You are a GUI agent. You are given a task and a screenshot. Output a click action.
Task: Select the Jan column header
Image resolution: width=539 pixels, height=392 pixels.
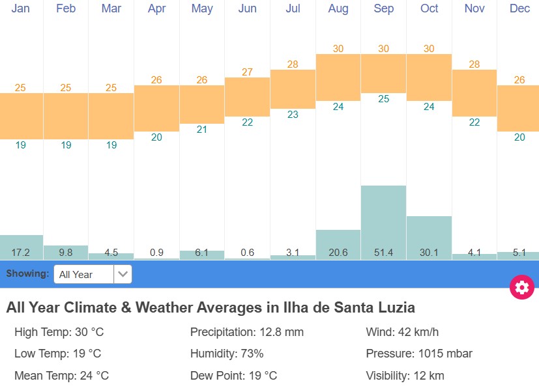click(x=20, y=9)
